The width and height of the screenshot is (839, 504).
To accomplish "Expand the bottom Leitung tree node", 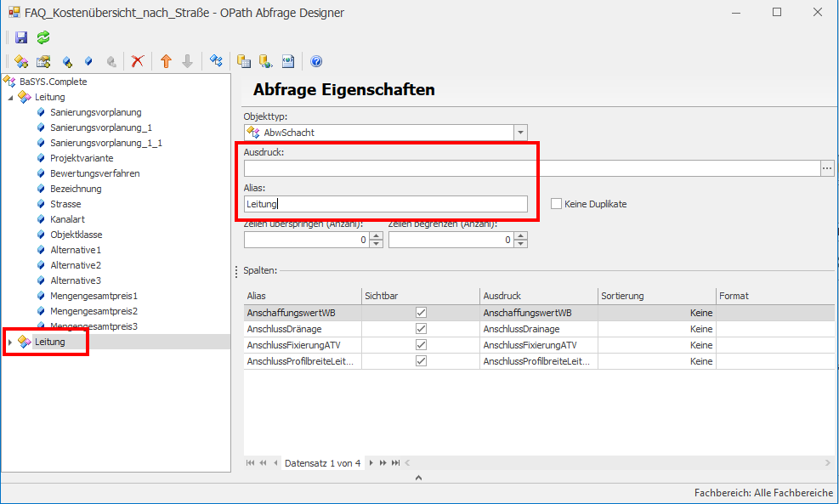I will [11, 342].
